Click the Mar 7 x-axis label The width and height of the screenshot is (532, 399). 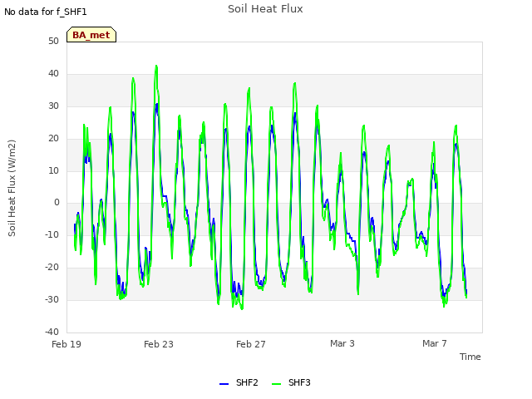435,343
